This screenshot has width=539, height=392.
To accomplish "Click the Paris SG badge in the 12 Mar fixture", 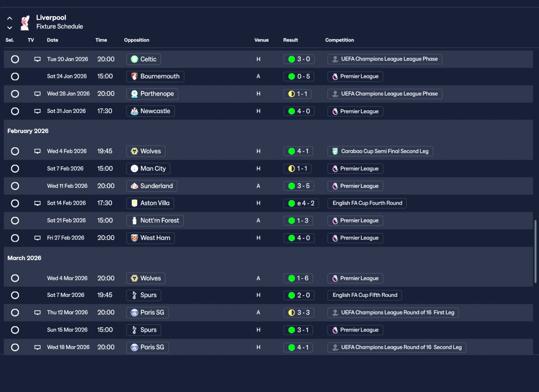I will [134, 312].
